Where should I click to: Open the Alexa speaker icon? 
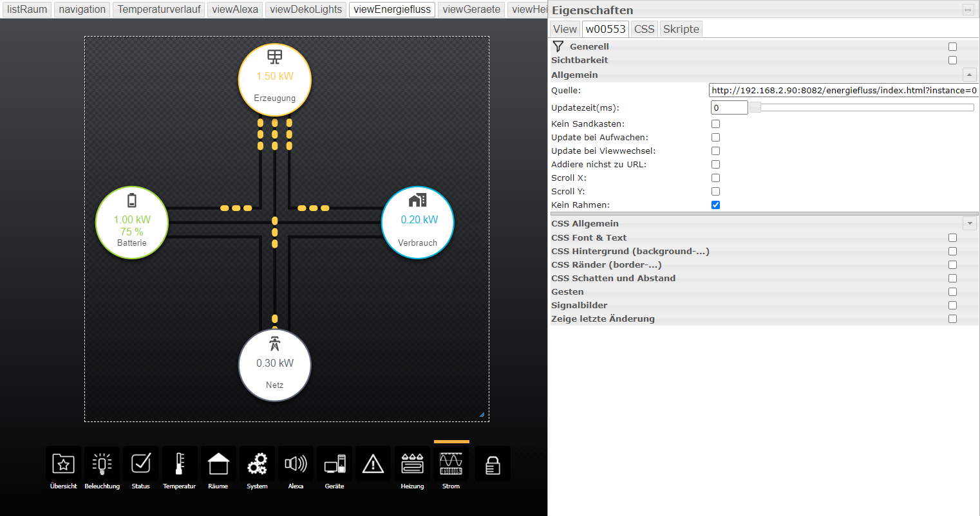click(x=296, y=463)
